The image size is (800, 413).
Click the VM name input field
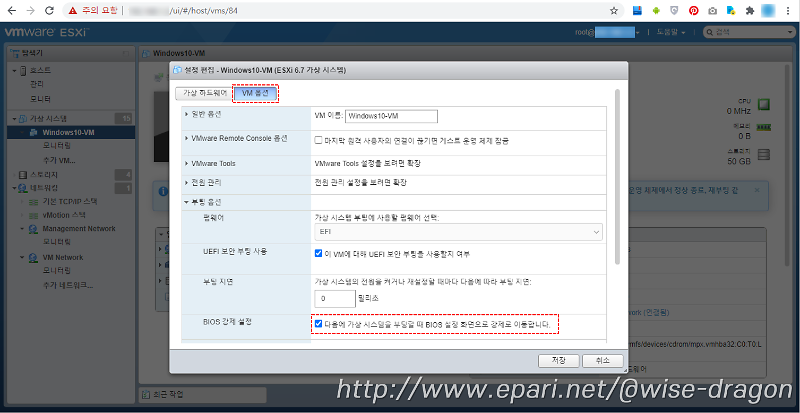[391, 116]
